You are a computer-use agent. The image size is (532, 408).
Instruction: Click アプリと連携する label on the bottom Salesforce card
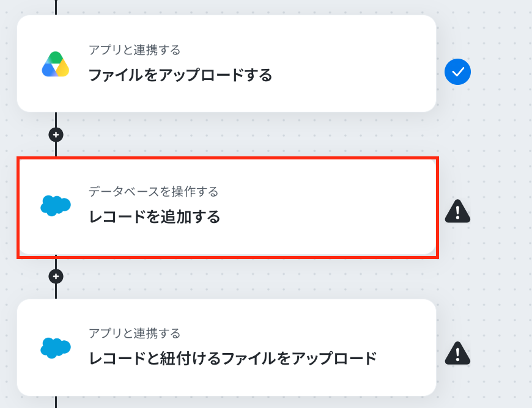pos(135,333)
